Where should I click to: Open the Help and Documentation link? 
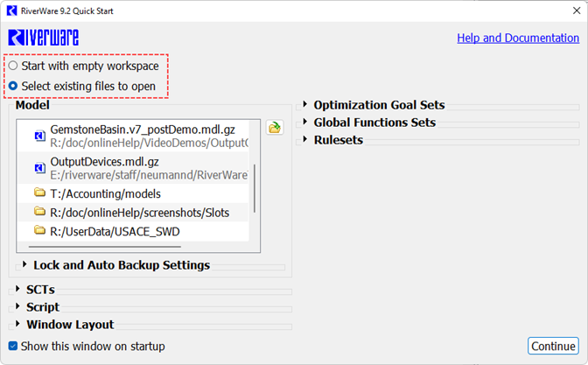point(518,39)
